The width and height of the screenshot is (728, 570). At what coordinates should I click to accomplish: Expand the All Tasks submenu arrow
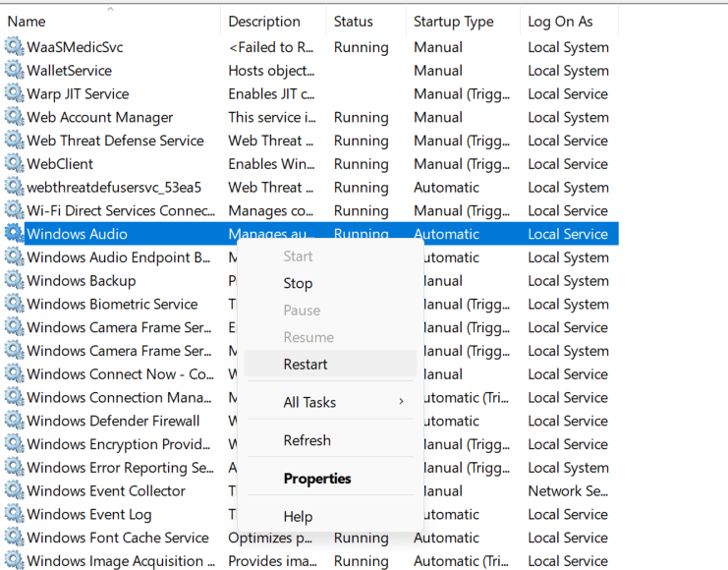(x=401, y=401)
